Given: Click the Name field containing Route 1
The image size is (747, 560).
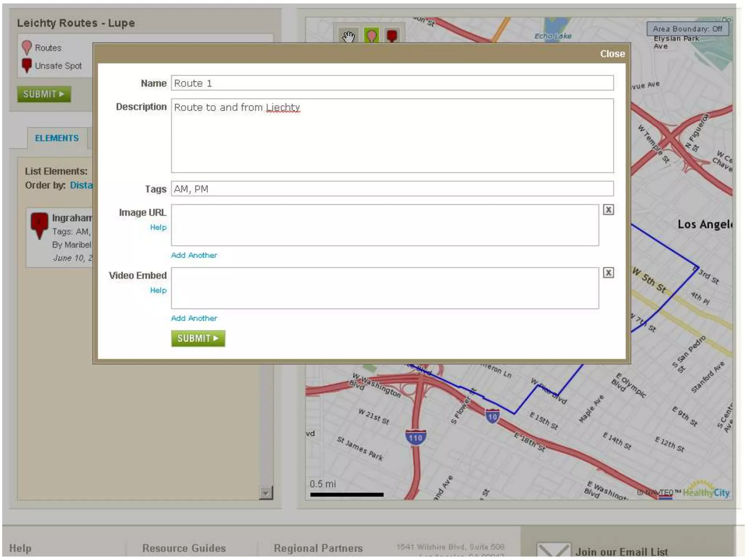Looking at the screenshot, I should pos(392,83).
